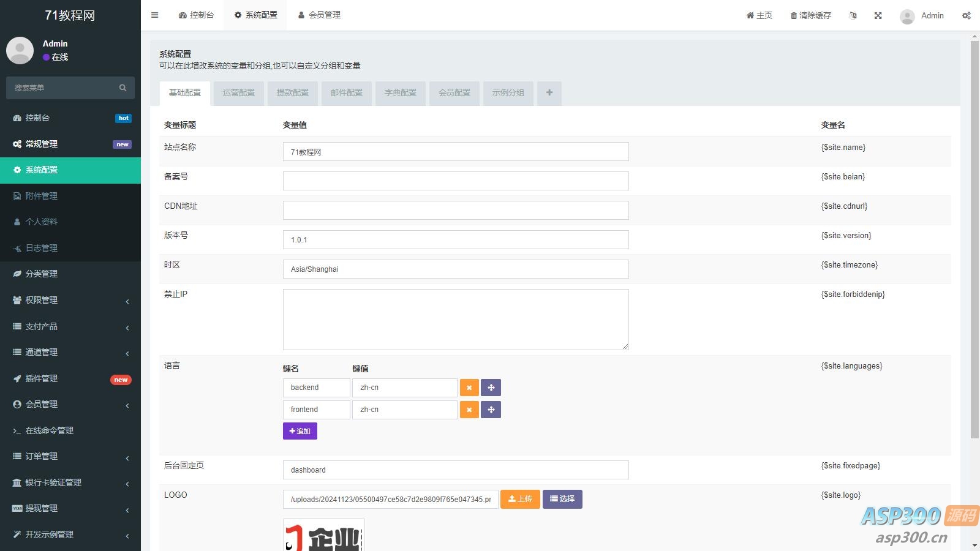This screenshot has width=980, height=551.
Task: Expand the 支付产品 sidebar menu
Action: point(70,326)
